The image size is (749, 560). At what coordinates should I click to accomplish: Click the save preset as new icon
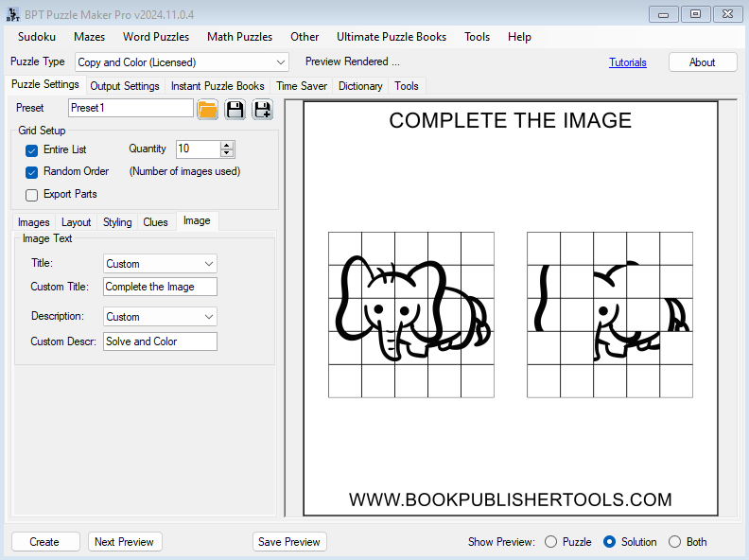tap(262, 109)
